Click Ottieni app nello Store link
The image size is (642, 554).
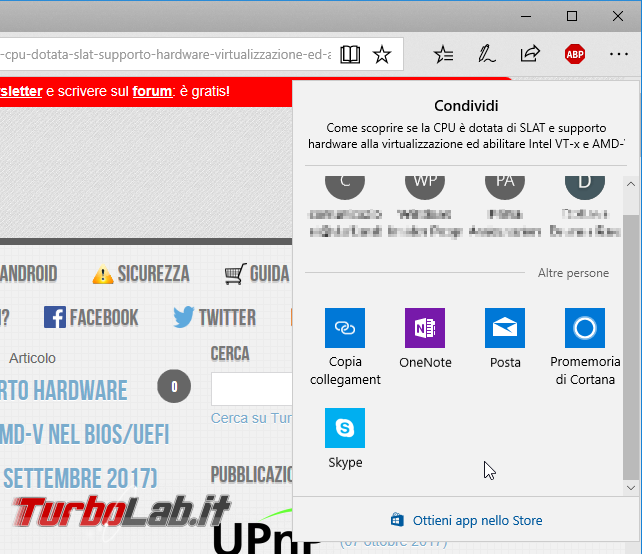pos(467,520)
